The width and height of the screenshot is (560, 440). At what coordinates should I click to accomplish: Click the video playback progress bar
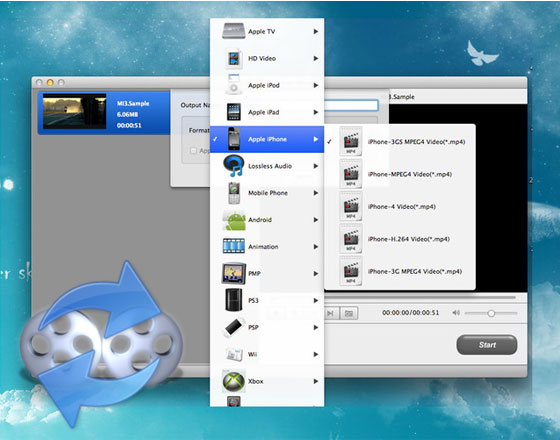[x=420, y=297]
